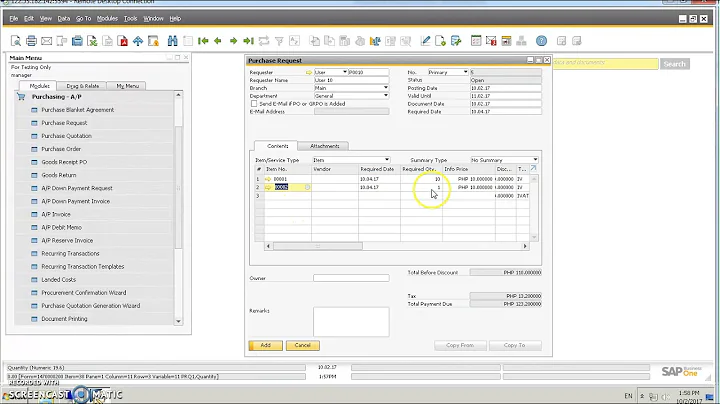The width and height of the screenshot is (720, 404).
Task: Open Landed Costs in Main Menu
Action: (59, 280)
